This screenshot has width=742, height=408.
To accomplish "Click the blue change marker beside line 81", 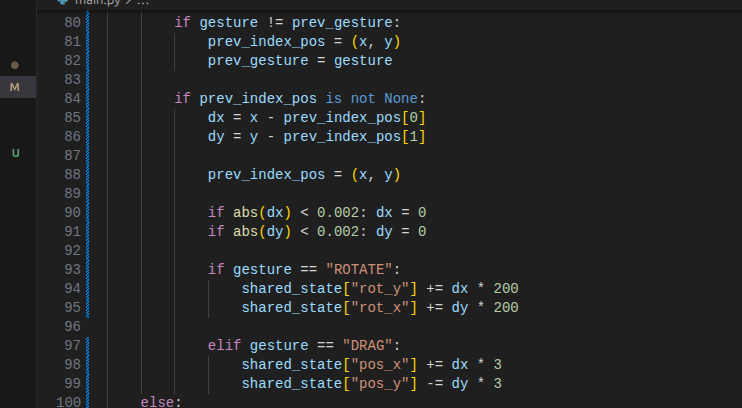I will pyautogui.click(x=88, y=42).
